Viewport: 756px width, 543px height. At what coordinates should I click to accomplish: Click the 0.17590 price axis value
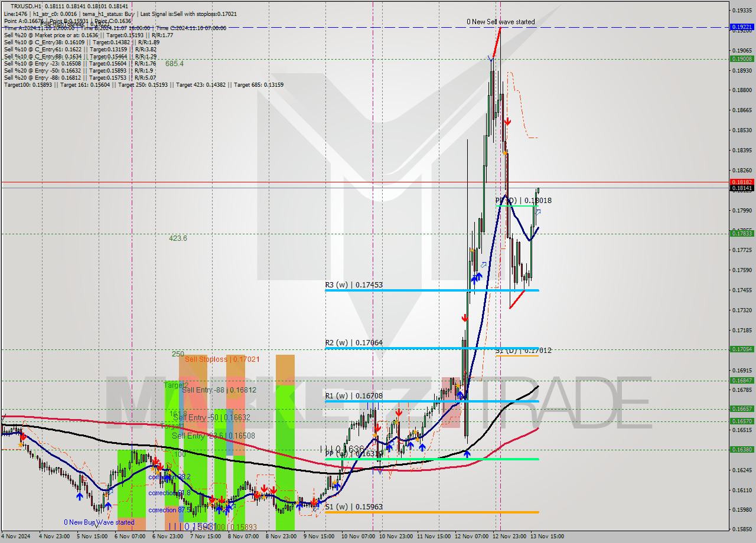742,270
